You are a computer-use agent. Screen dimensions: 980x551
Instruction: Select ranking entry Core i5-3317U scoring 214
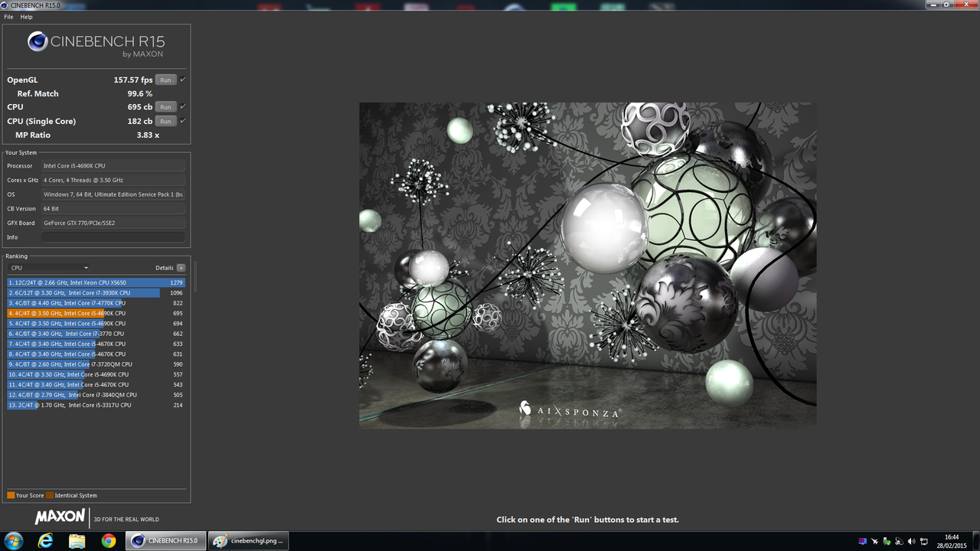[96, 405]
